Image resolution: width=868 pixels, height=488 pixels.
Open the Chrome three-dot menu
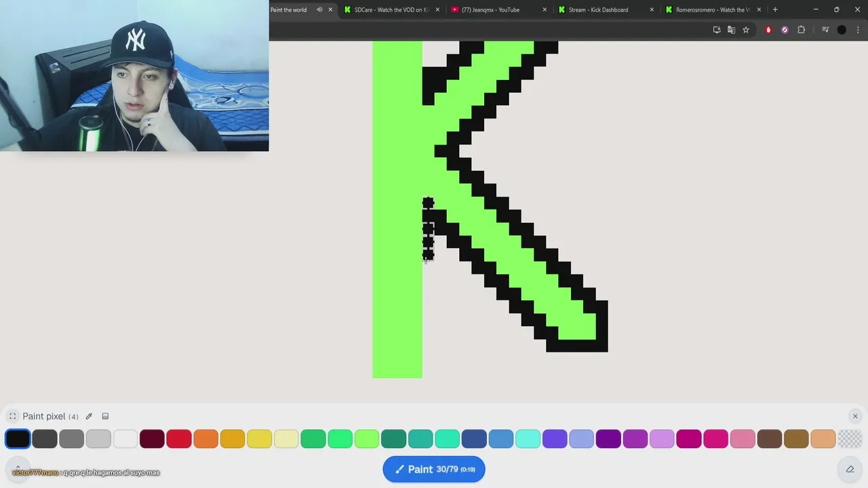(857, 30)
